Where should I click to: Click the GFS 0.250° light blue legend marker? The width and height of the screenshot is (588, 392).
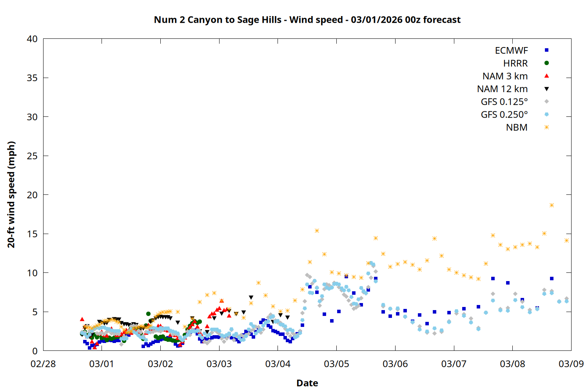[546, 114]
